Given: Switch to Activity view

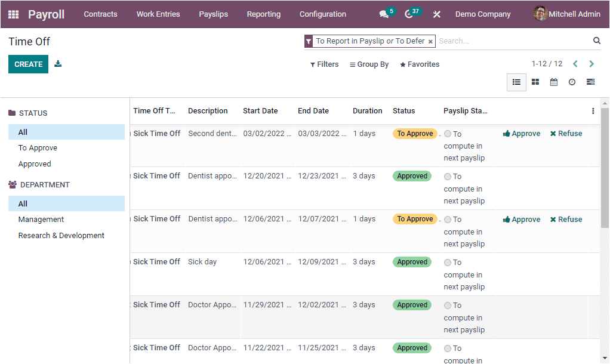Looking at the screenshot, I should click(x=572, y=82).
